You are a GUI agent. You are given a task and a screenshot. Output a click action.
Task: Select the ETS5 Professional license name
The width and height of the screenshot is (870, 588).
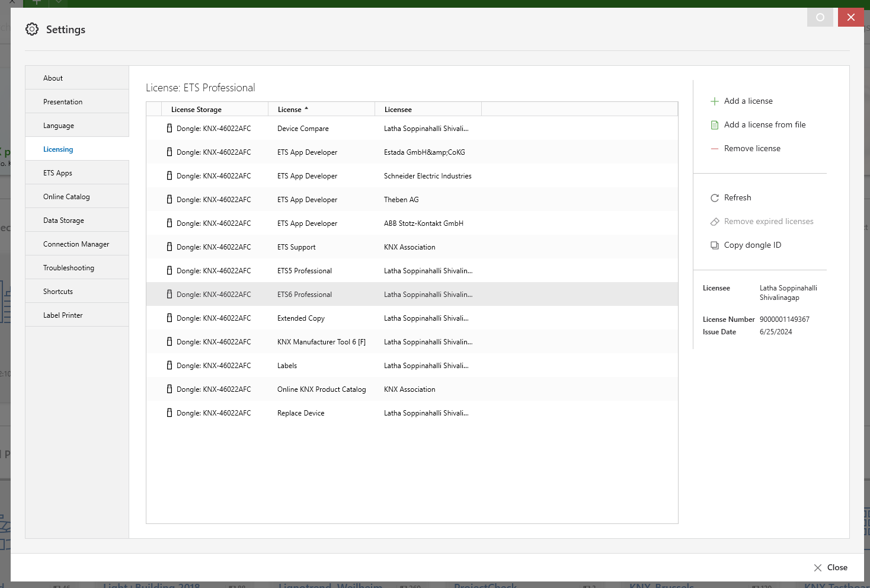pos(305,271)
